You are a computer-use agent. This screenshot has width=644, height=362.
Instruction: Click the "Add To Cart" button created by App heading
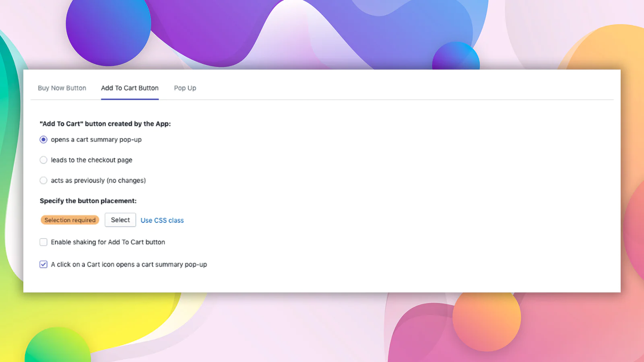tap(105, 124)
